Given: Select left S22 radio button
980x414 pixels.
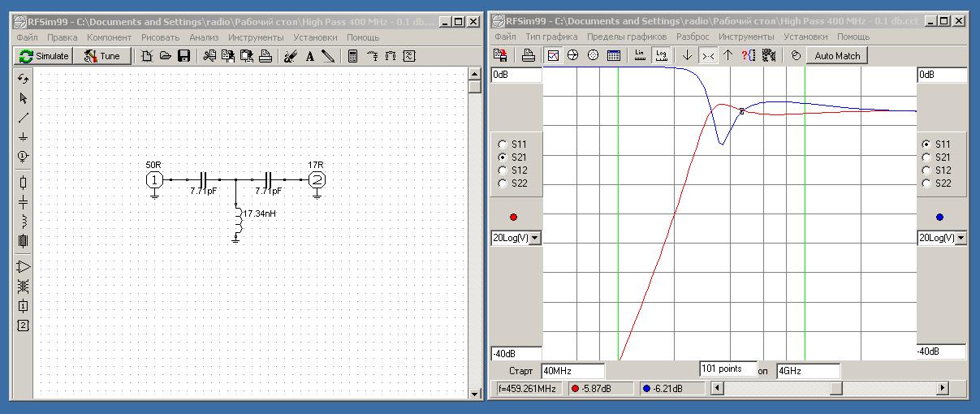Looking at the screenshot, I should [x=502, y=183].
